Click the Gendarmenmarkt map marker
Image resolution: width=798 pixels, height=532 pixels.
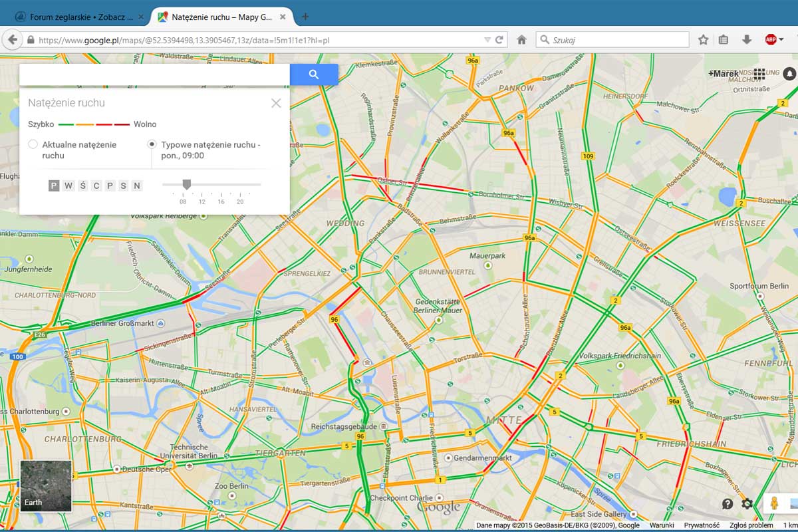click(448, 458)
